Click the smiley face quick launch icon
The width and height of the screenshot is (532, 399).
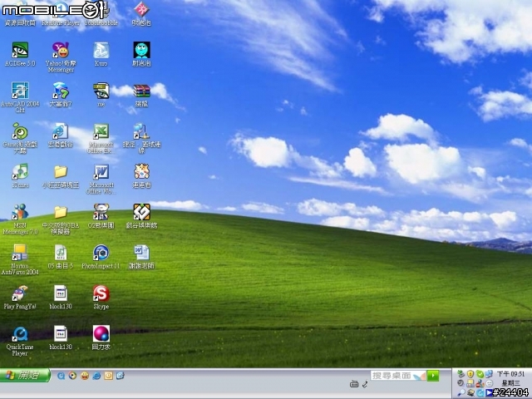(85, 376)
